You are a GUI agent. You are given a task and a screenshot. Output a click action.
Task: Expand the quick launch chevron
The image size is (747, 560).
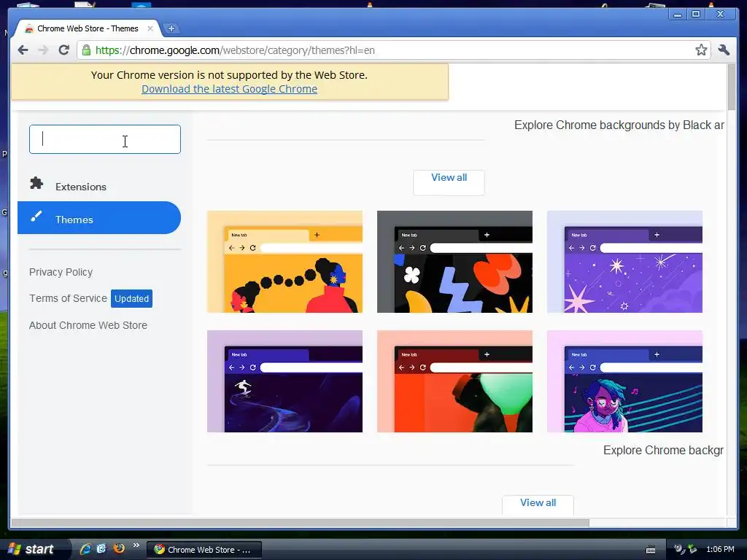click(x=136, y=545)
